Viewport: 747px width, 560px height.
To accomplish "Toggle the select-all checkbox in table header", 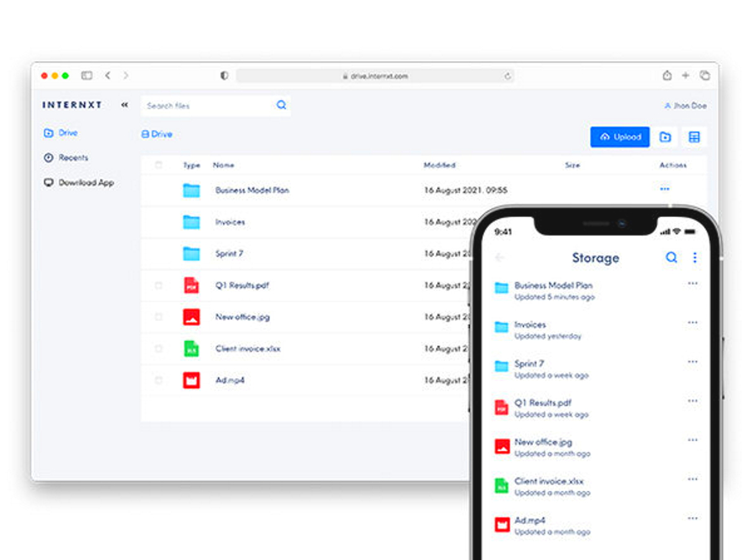I will click(158, 165).
